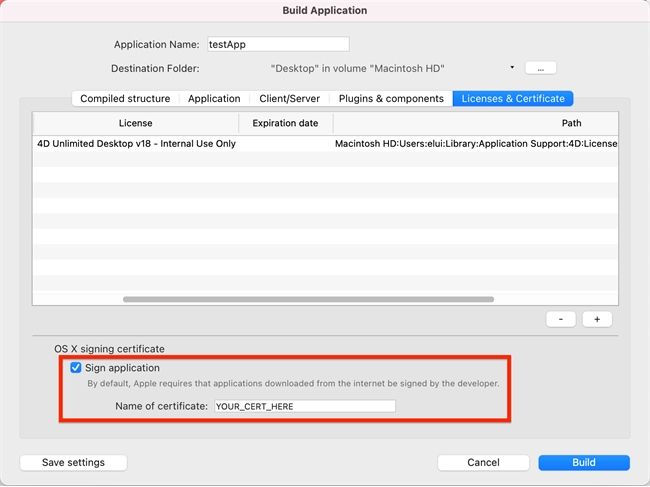The height and width of the screenshot is (487, 650).
Task: Select the Client/Server tab
Action: [288, 98]
